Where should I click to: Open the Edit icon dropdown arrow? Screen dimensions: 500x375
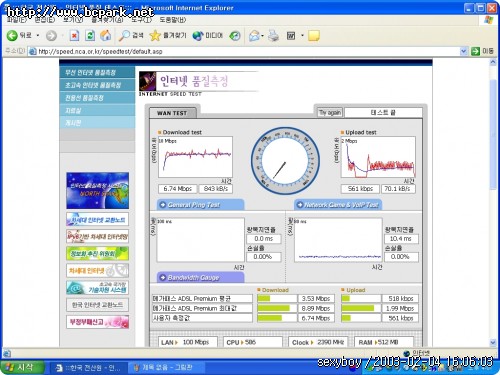302,35
